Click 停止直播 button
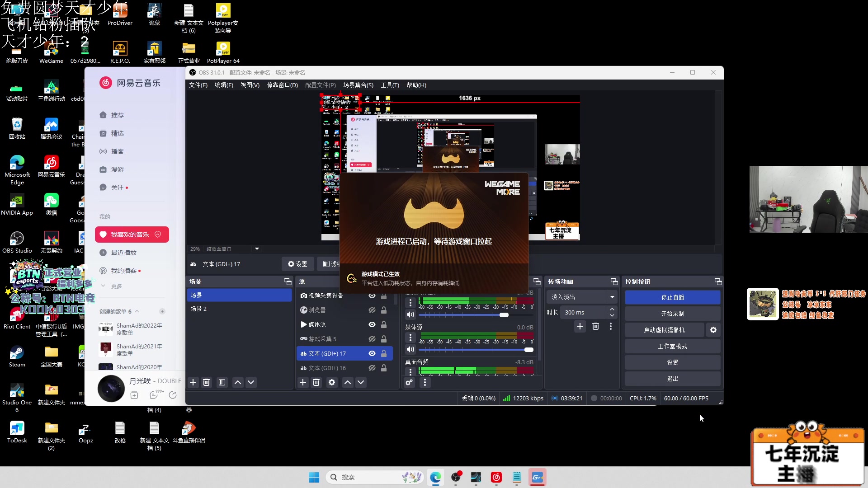Screen dimensions: 868x488 pyautogui.click(x=672, y=297)
